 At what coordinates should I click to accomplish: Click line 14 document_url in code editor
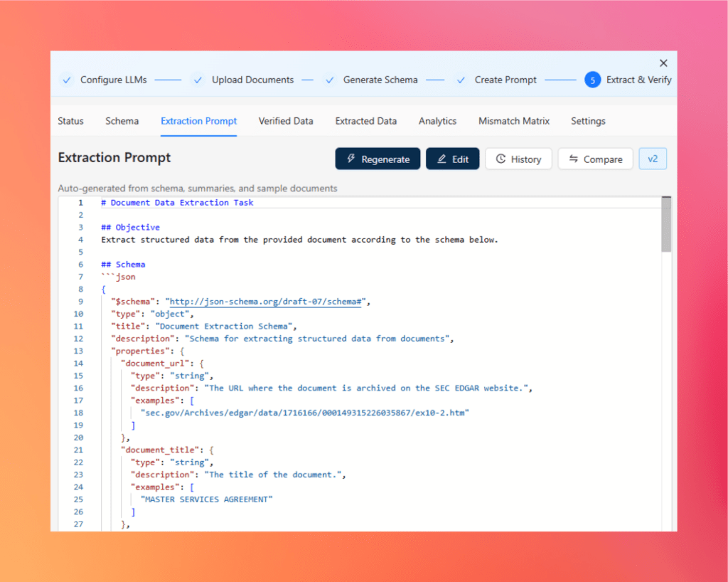155,364
